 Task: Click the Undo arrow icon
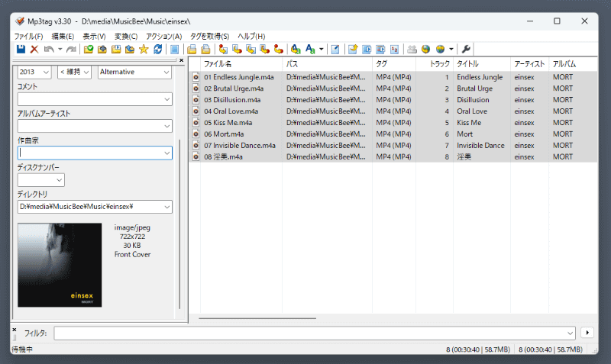coord(49,49)
